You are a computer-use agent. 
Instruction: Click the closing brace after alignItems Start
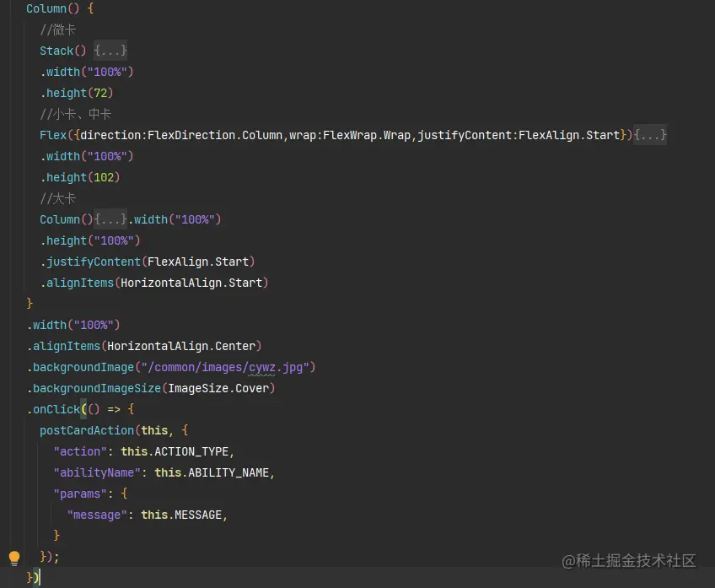(30, 304)
